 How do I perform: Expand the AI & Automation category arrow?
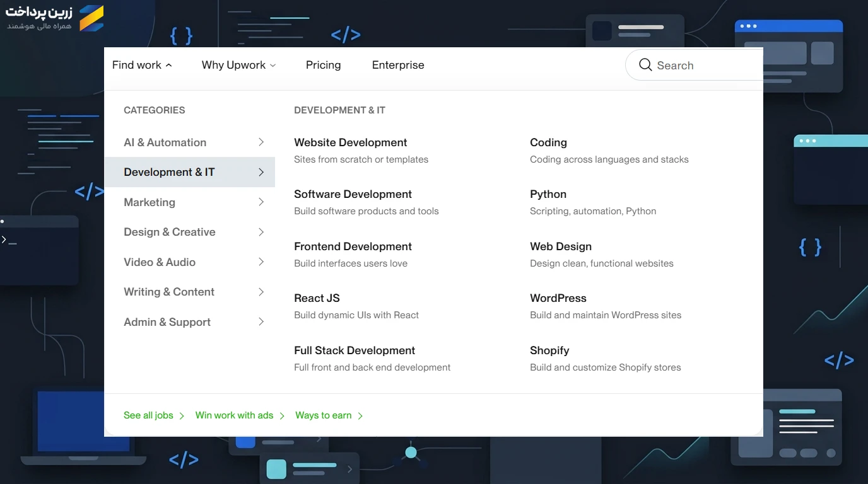pyautogui.click(x=261, y=142)
